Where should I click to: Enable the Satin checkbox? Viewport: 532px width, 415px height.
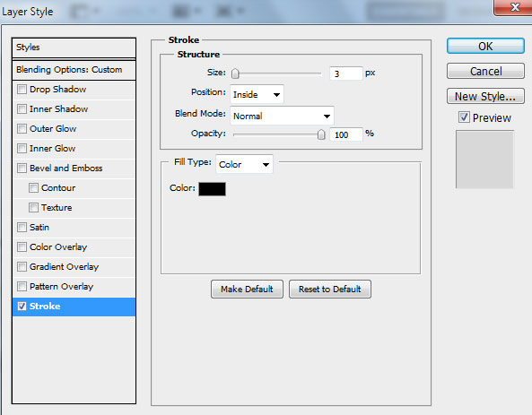[22, 227]
